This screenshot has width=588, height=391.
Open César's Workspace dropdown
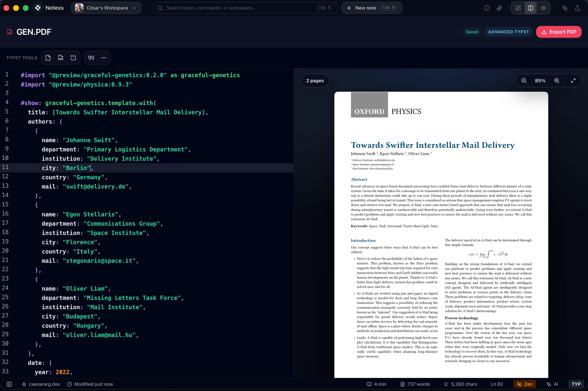(106, 8)
